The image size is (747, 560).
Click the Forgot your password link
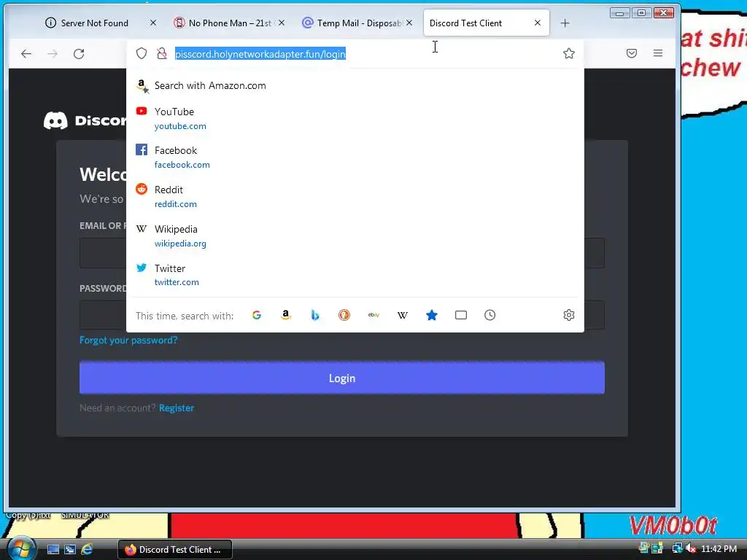pos(128,340)
